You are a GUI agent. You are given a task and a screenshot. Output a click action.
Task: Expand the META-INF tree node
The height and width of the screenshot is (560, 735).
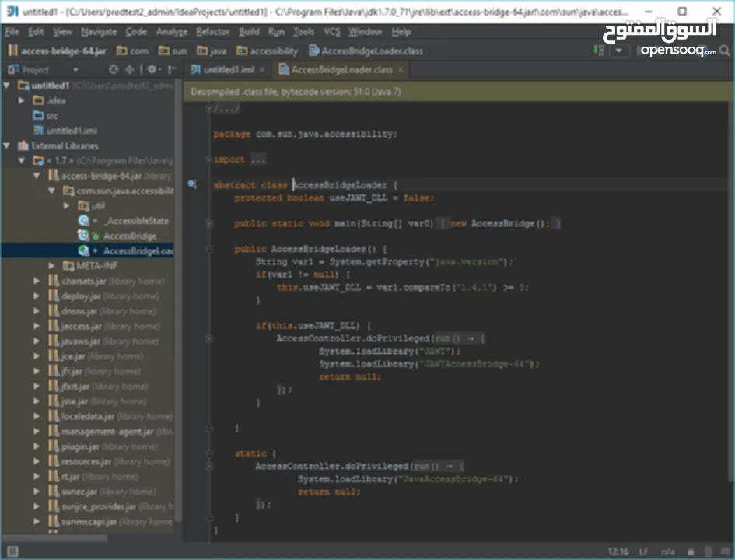[x=51, y=265]
